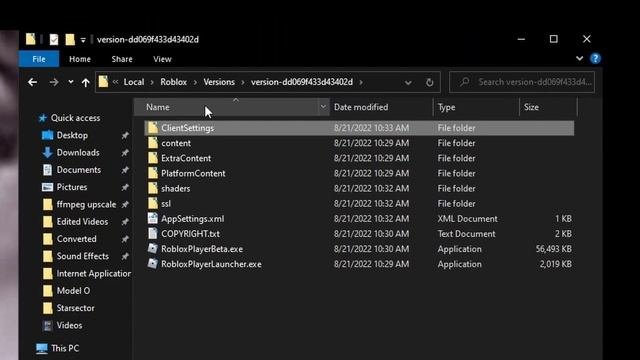Open the File ribbon tab
Viewport: 640px width, 360px height.
click(x=39, y=59)
